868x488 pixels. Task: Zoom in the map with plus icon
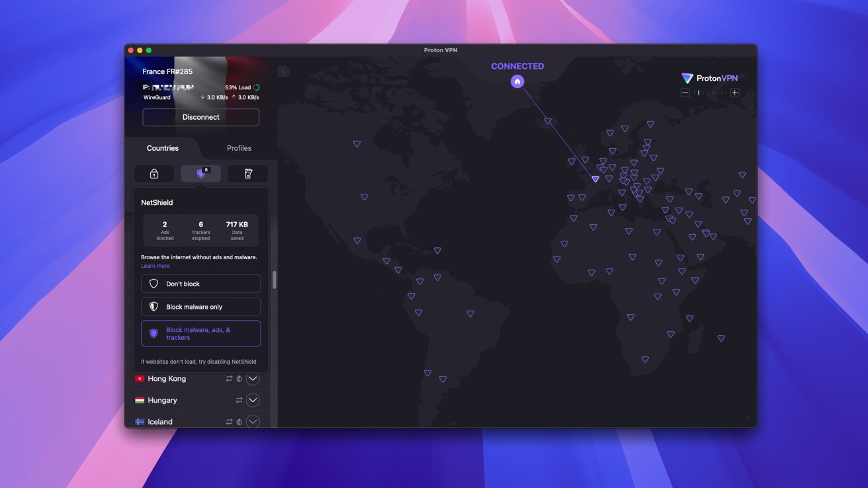point(734,93)
